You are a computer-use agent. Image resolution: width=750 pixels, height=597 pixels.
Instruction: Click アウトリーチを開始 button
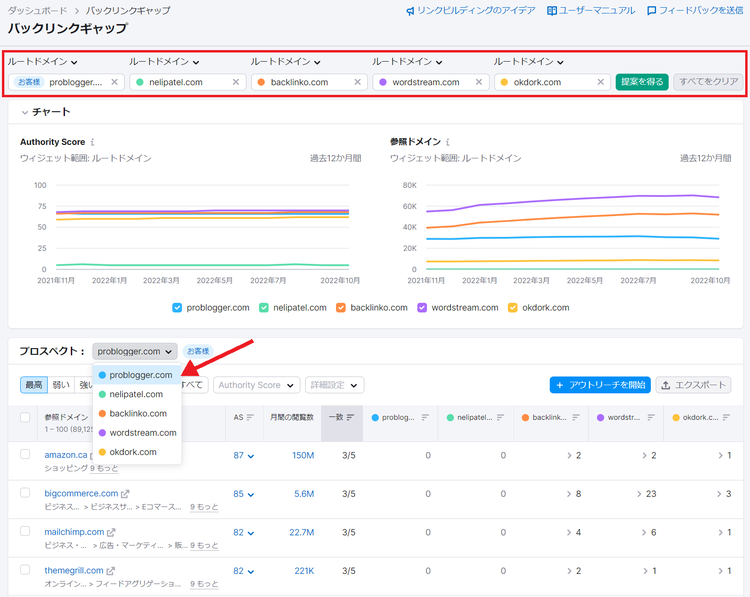[600, 385]
